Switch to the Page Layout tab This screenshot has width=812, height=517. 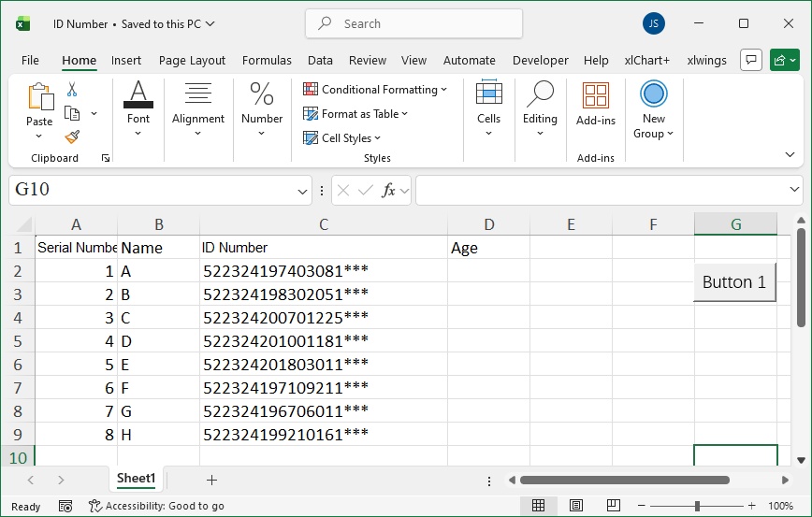click(192, 61)
